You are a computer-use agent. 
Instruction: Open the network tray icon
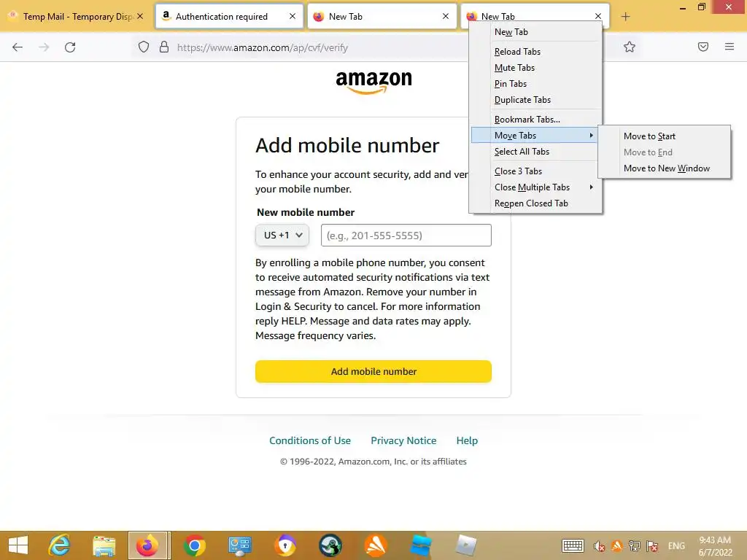pyautogui.click(x=634, y=546)
